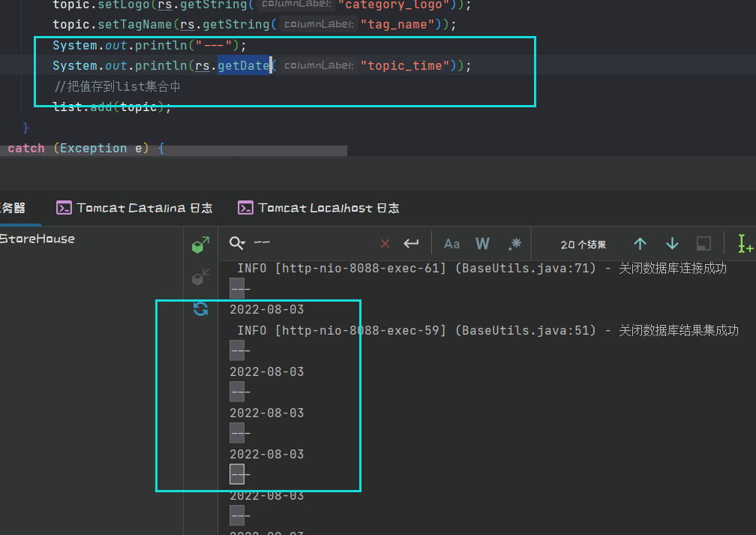Click the blue Refresh deployment icon
The width and height of the screenshot is (756, 535).
click(x=200, y=308)
